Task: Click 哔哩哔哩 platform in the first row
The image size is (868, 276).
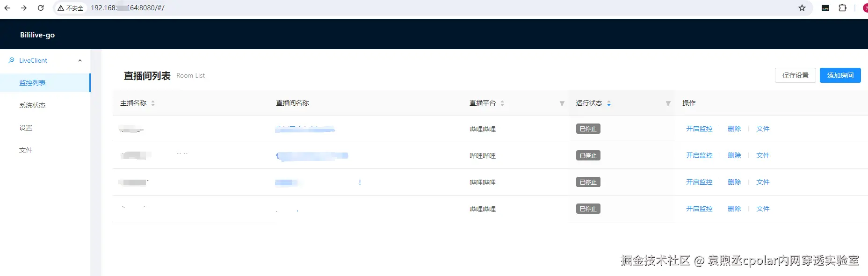Action: click(x=483, y=129)
